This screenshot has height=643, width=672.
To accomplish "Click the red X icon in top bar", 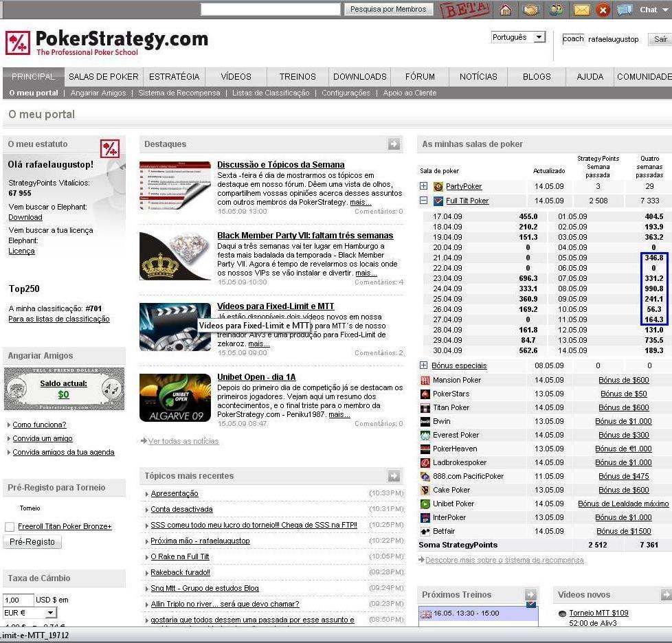I will point(603,10).
